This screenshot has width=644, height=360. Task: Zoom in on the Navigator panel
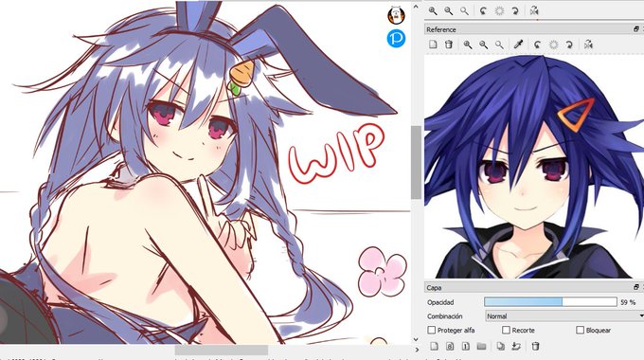coord(433,11)
